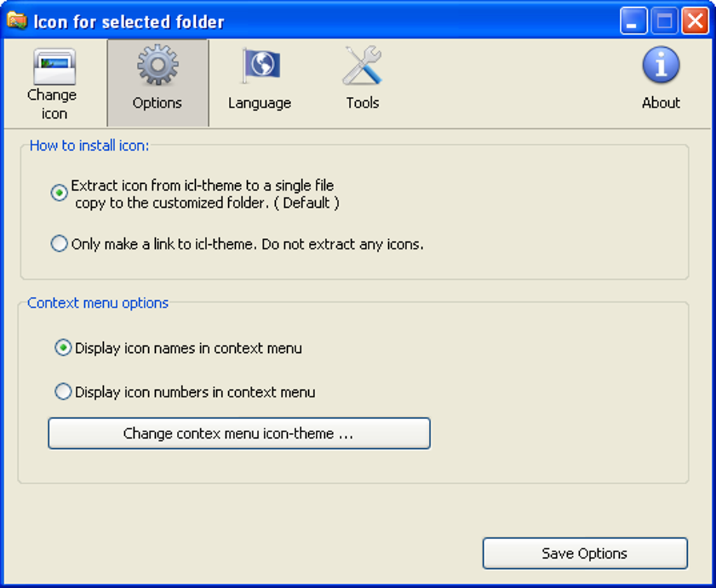Screen dimensions: 716x588
Task: Choose Display icon numbers radio
Action: click(63, 392)
